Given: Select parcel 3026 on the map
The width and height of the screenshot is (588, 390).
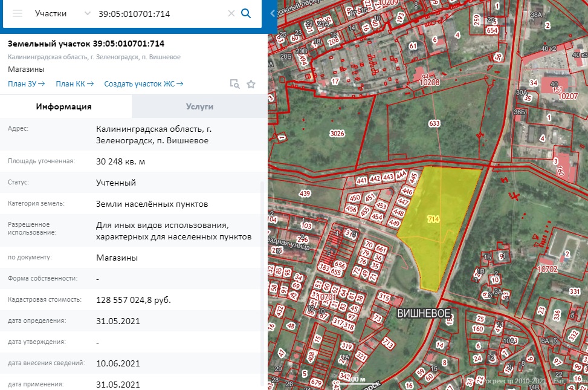Looking at the screenshot, I should (x=337, y=133).
